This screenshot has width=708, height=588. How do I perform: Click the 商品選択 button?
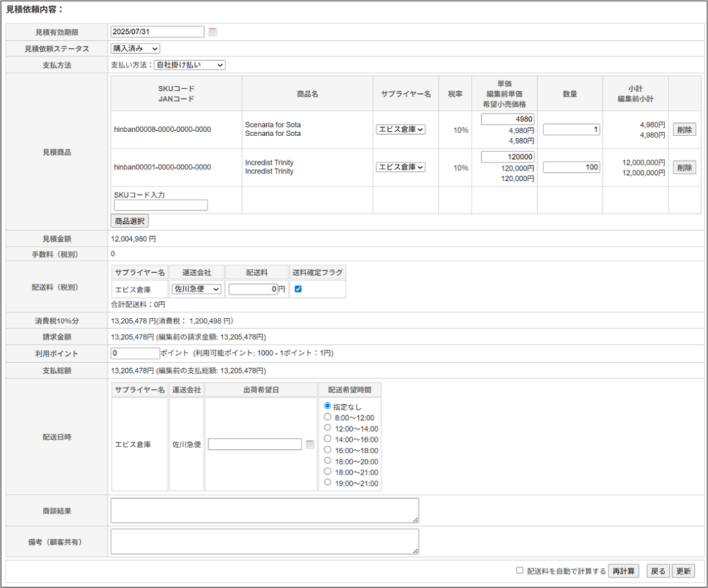pos(130,221)
